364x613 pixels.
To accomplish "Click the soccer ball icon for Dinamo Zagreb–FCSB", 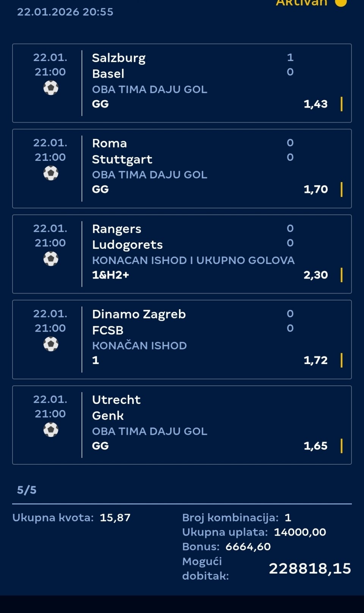I will pyautogui.click(x=50, y=344).
